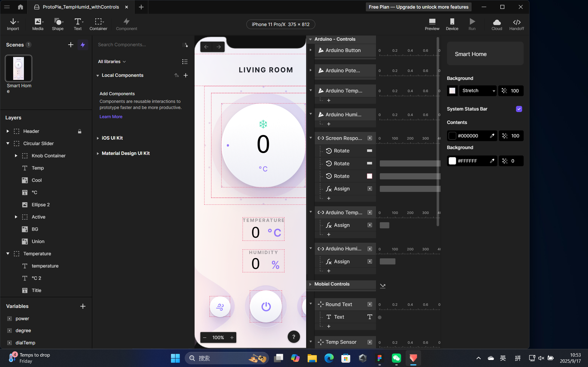Click the white #FFFFFF background color swatch

click(x=452, y=161)
